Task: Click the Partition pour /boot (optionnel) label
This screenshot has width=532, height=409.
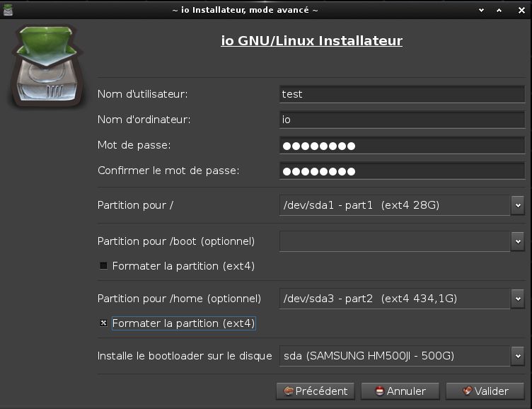Action: (x=176, y=241)
